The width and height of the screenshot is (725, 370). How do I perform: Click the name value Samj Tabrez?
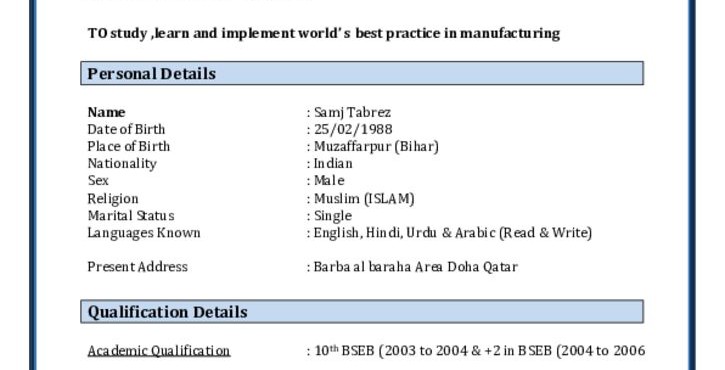[x=352, y=112]
